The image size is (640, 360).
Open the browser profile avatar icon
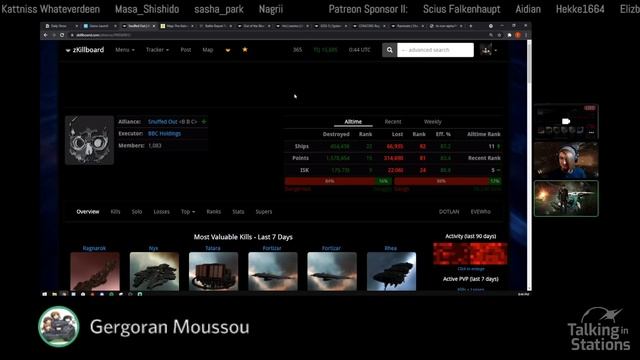[x=518, y=35]
